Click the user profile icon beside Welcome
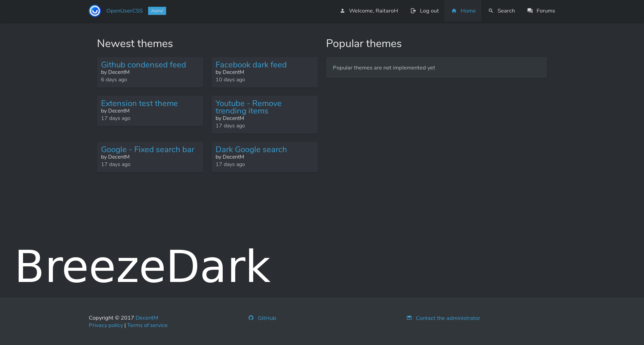644x345 pixels. [x=342, y=11]
